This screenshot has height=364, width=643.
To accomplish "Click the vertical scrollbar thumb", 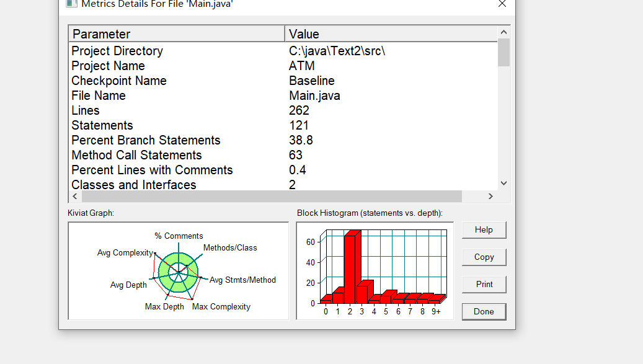I will [x=503, y=53].
